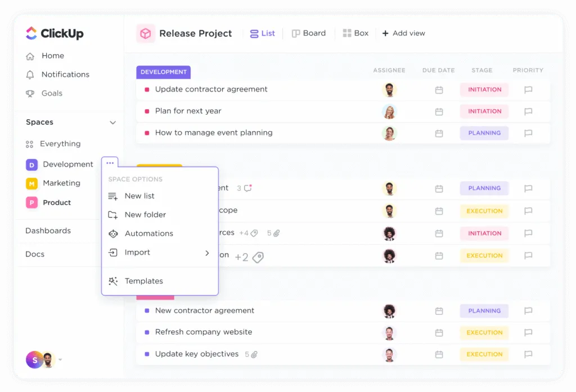The image size is (576, 392).
Task: Change INITIATION stage of Update contractor agreement
Action: click(x=484, y=89)
